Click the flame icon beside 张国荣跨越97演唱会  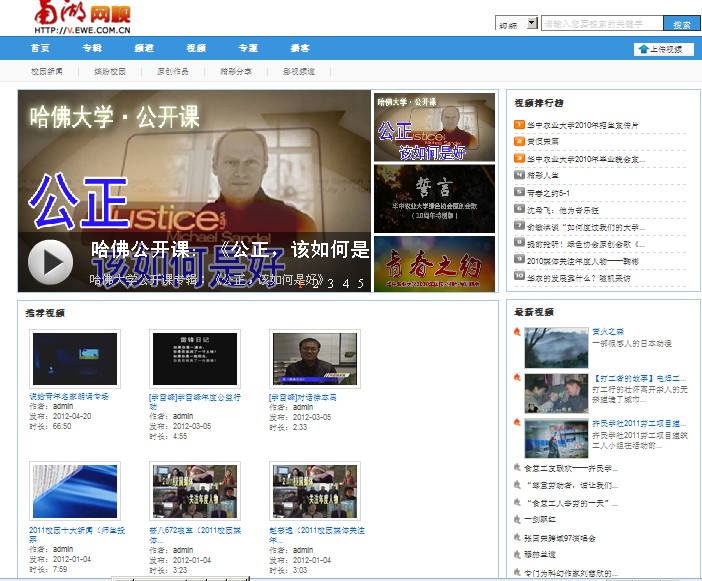(x=517, y=537)
